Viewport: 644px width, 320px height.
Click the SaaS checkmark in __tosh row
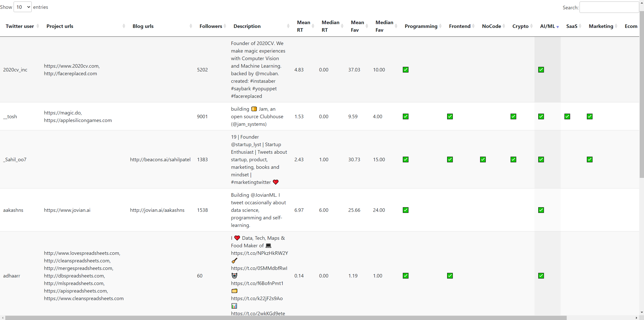click(x=567, y=116)
